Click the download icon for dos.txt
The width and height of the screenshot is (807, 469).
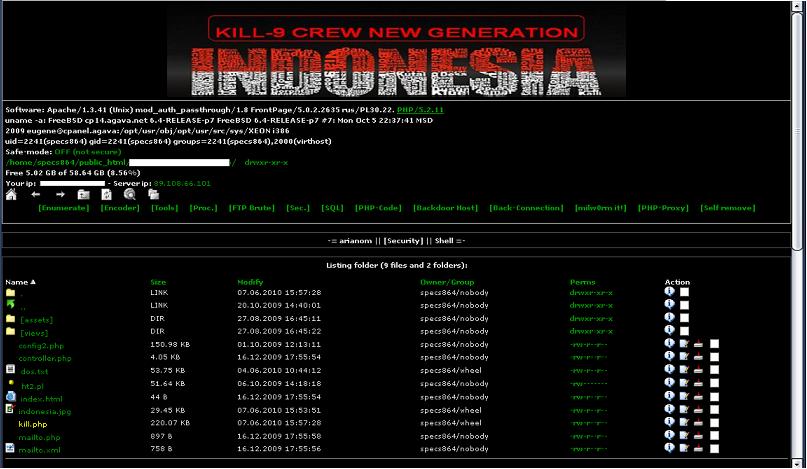[698, 370]
